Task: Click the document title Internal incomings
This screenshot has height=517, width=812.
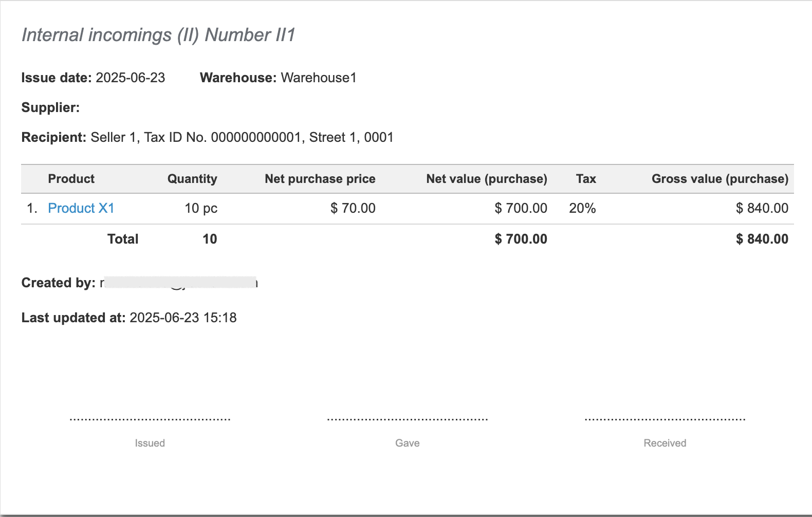Action: [158, 35]
